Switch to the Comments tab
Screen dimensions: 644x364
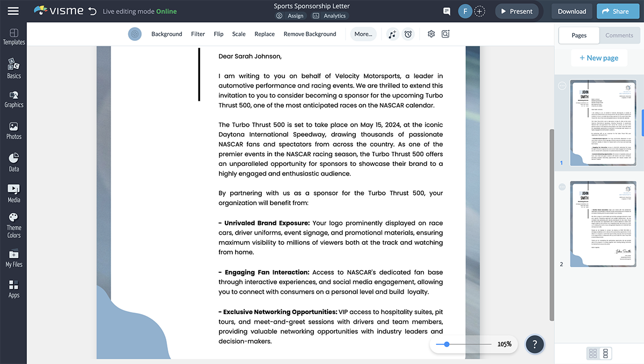click(619, 35)
